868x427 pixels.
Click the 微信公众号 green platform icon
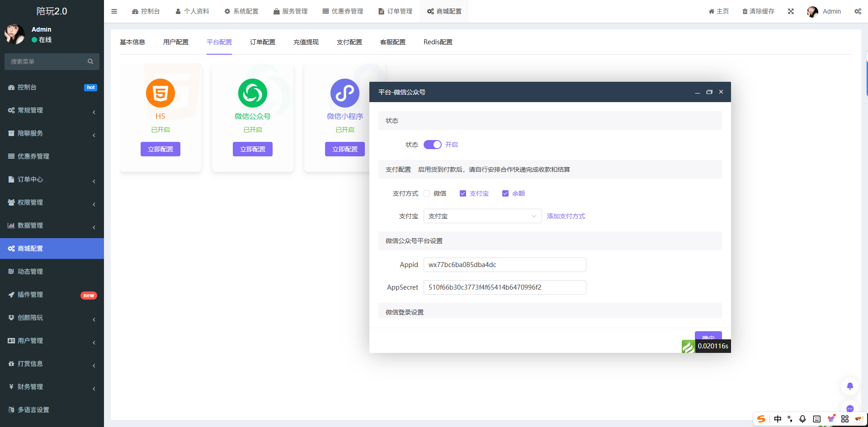pyautogui.click(x=253, y=93)
